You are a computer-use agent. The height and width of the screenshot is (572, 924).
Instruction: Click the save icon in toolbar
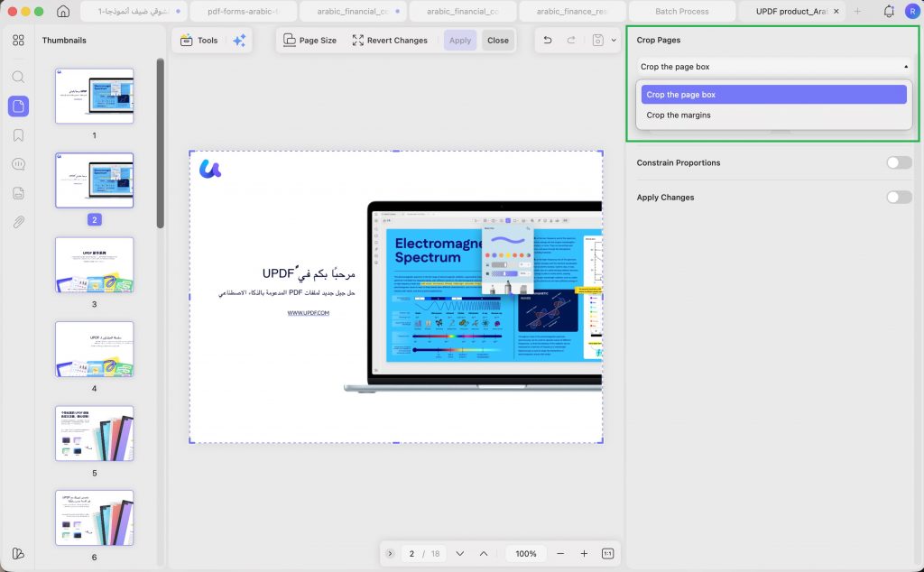[597, 40]
